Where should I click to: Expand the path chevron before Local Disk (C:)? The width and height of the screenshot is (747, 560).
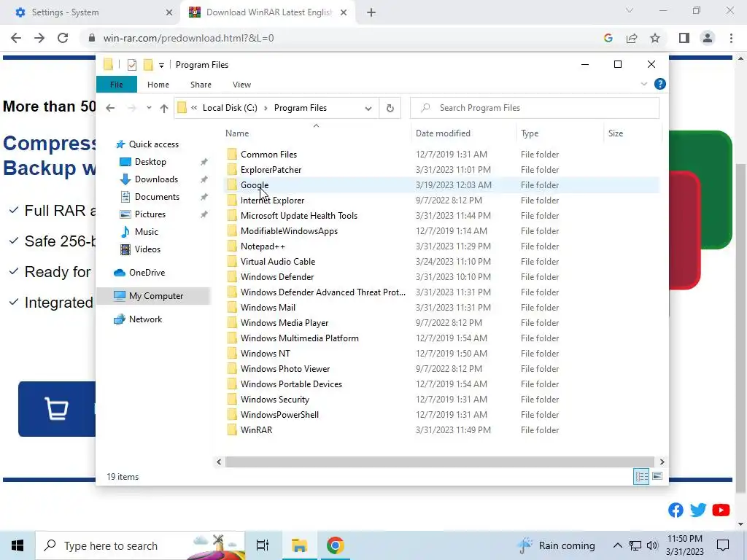[194, 108]
